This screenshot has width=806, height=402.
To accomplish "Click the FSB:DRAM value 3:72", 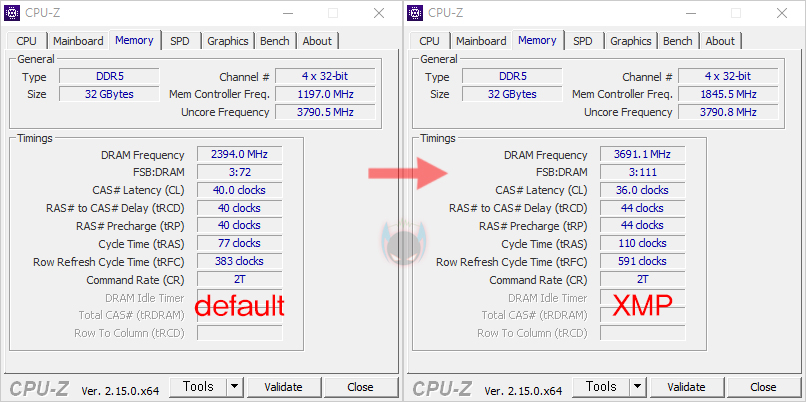I will (240, 172).
